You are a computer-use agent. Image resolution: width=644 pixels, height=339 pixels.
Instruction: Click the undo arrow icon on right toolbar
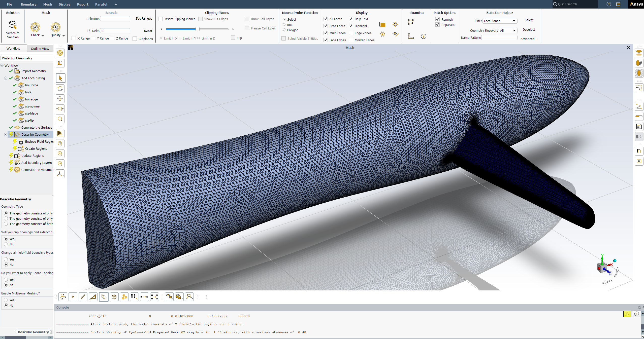coord(639,88)
